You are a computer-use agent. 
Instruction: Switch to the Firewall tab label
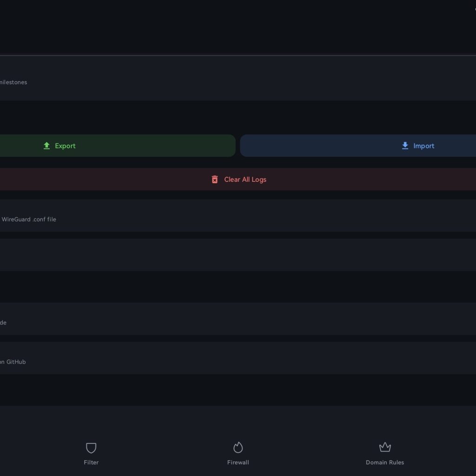pyautogui.click(x=238, y=463)
